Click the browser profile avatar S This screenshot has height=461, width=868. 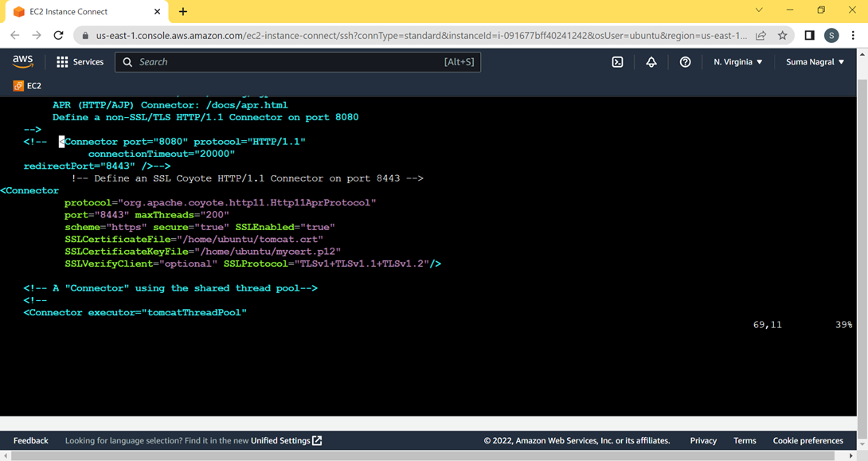pos(831,36)
